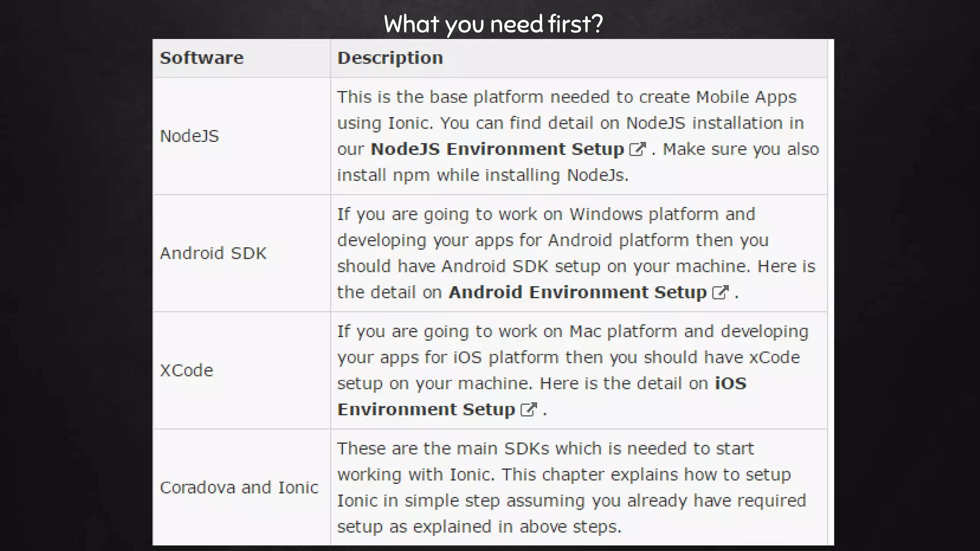Select the Coradova and Ionic cell

239,487
